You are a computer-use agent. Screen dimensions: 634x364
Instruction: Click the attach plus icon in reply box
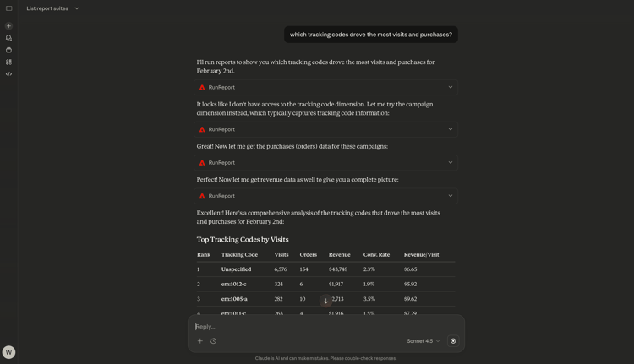(x=200, y=341)
